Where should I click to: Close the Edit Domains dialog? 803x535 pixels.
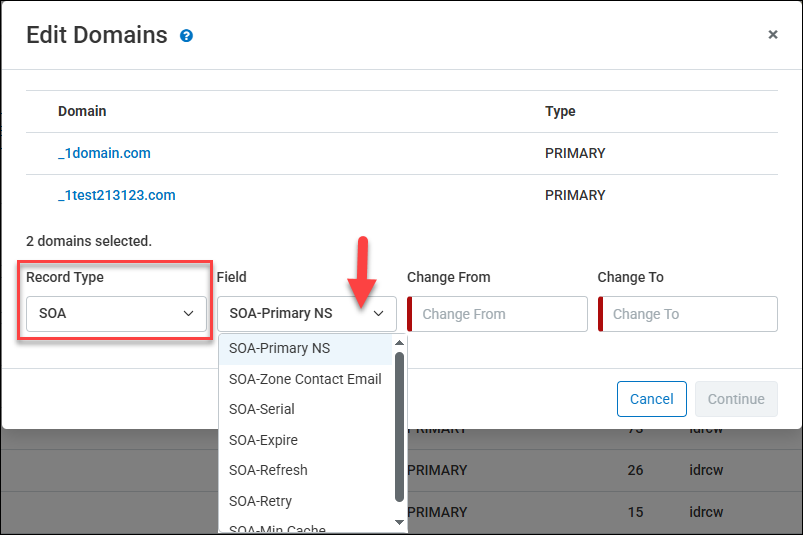click(772, 35)
